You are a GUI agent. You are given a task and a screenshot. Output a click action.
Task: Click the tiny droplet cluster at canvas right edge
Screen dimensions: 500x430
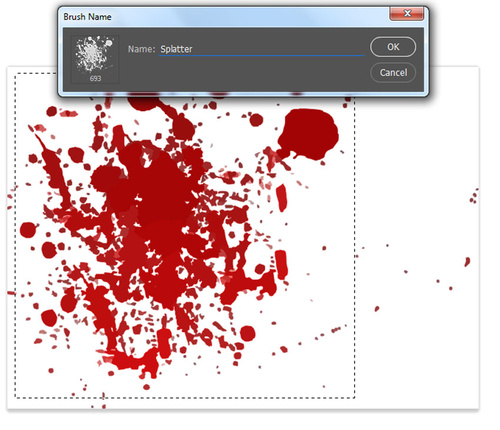474,197
